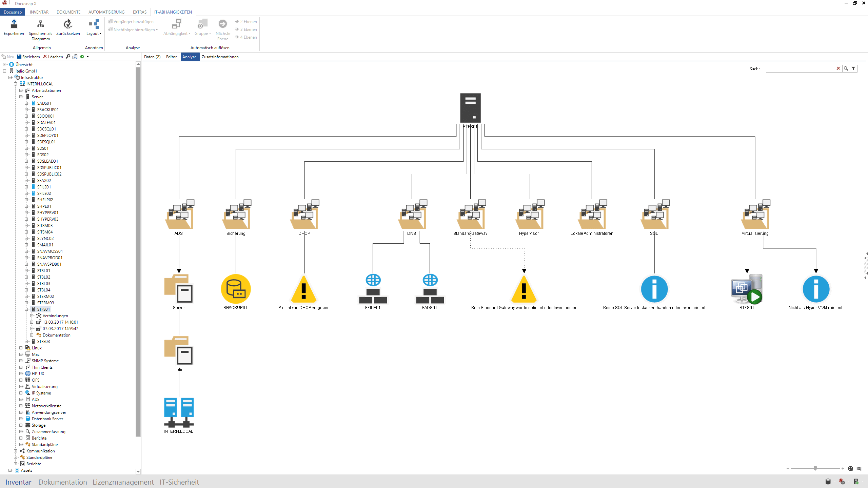The width and height of the screenshot is (868, 488).
Task: Open the EXTRAS ribbon tab
Action: click(x=140, y=12)
